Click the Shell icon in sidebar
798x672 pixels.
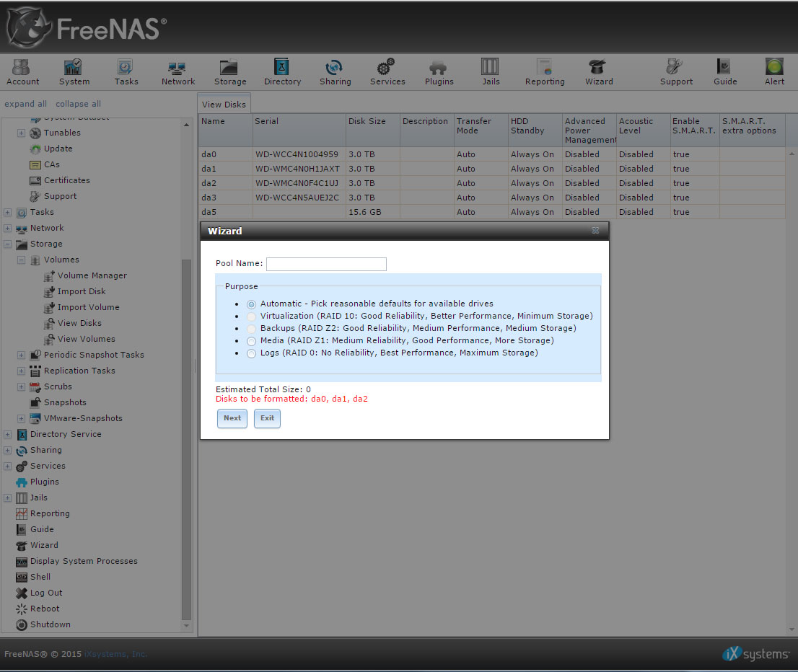pyautogui.click(x=22, y=577)
